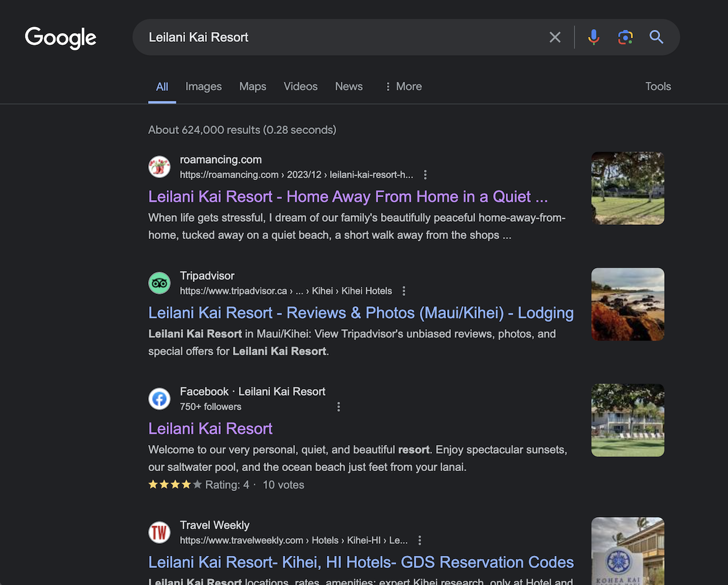Click the '750+ followers' text

[x=211, y=407]
